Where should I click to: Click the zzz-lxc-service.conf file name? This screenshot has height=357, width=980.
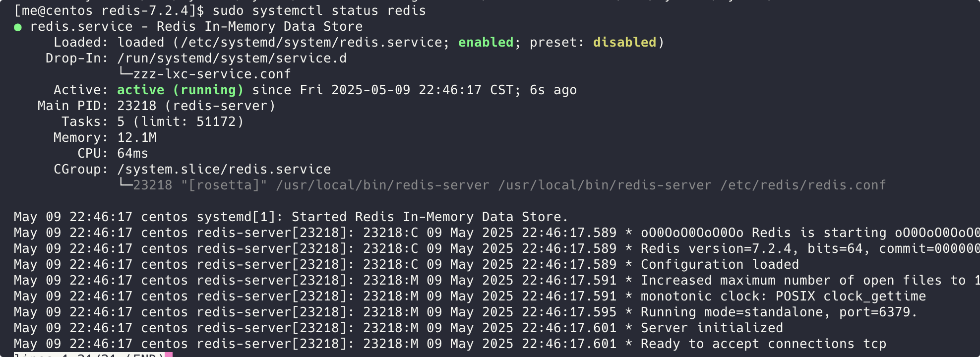pos(212,74)
